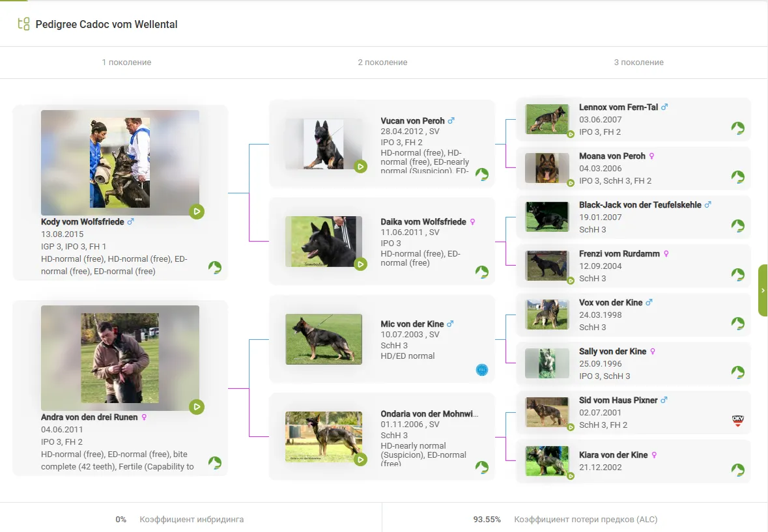Click green leaf icon on Frenzi vom Rurdamm card
Viewport: 768px width, 532px height.
[738, 274]
